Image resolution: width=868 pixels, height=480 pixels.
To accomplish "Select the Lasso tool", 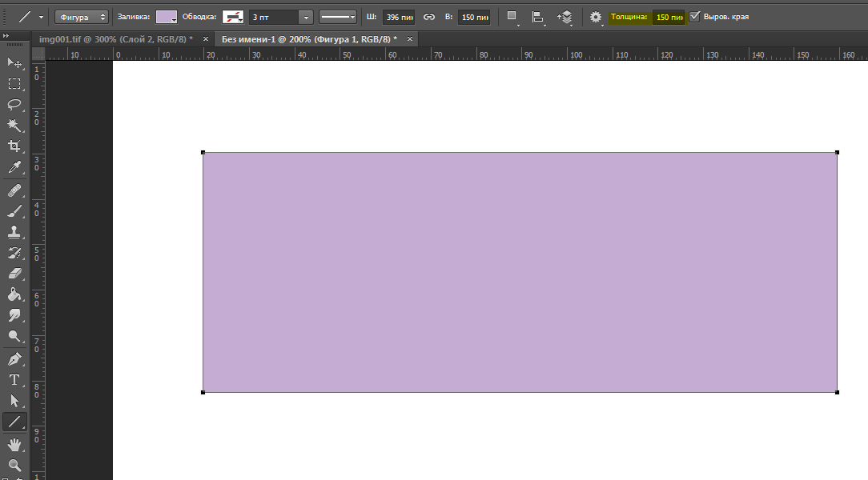I will (14, 105).
